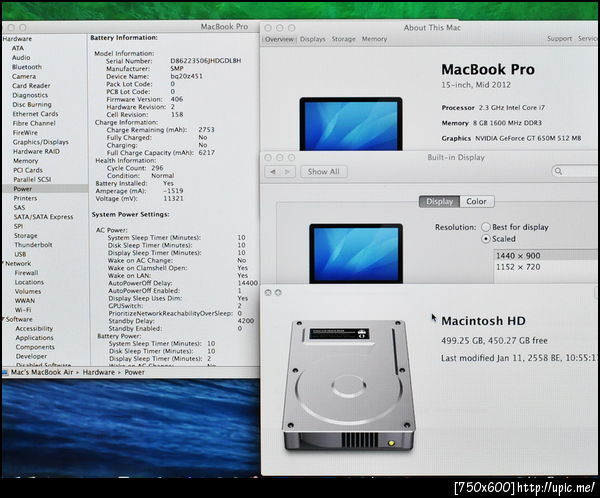Click Cycle Count value 296
The width and height of the screenshot is (600, 498).
[157, 168]
